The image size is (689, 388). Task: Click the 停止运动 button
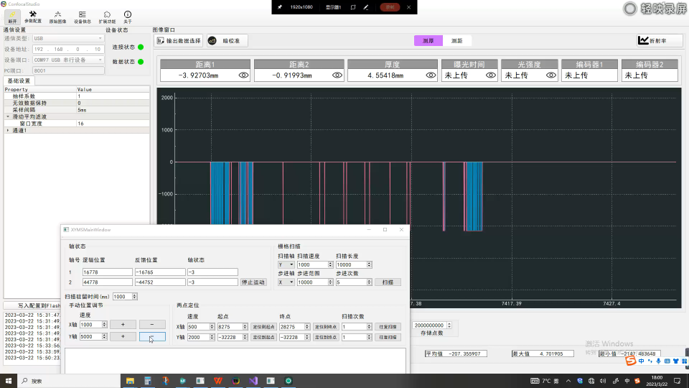click(x=253, y=282)
